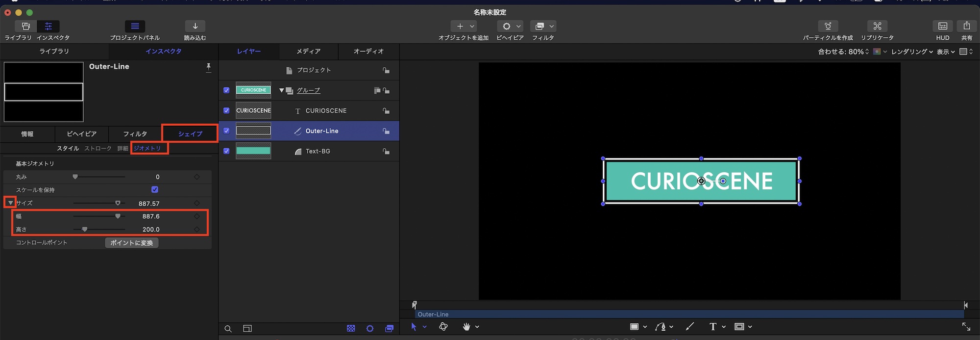Select the paint stroke brush tool
The image size is (980, 340).
point(690,327)
